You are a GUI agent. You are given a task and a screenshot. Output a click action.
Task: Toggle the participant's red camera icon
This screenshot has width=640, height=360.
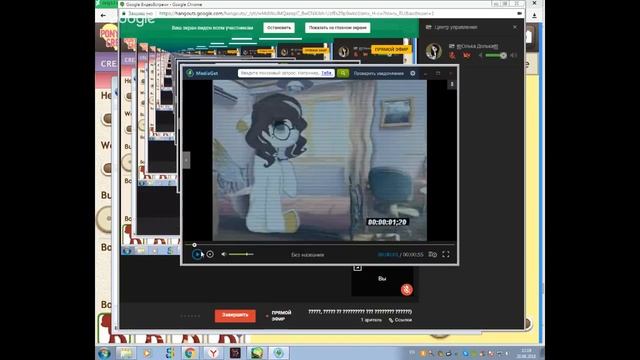(x=467, y=55)
